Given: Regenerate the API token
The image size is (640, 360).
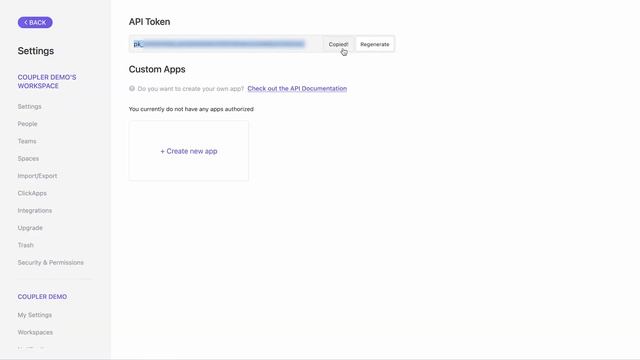Looking at the screenshot, I should coord(375,44).
